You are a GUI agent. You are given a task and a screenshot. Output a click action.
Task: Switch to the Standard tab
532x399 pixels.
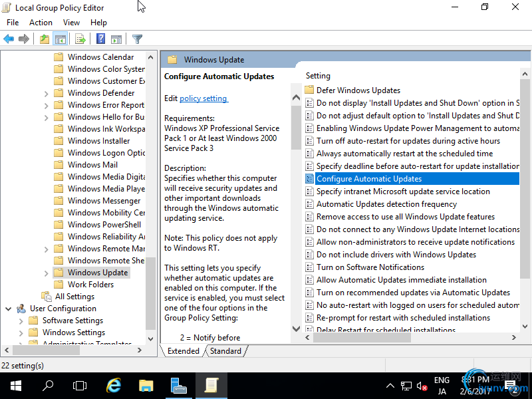(x=225, y=351)
